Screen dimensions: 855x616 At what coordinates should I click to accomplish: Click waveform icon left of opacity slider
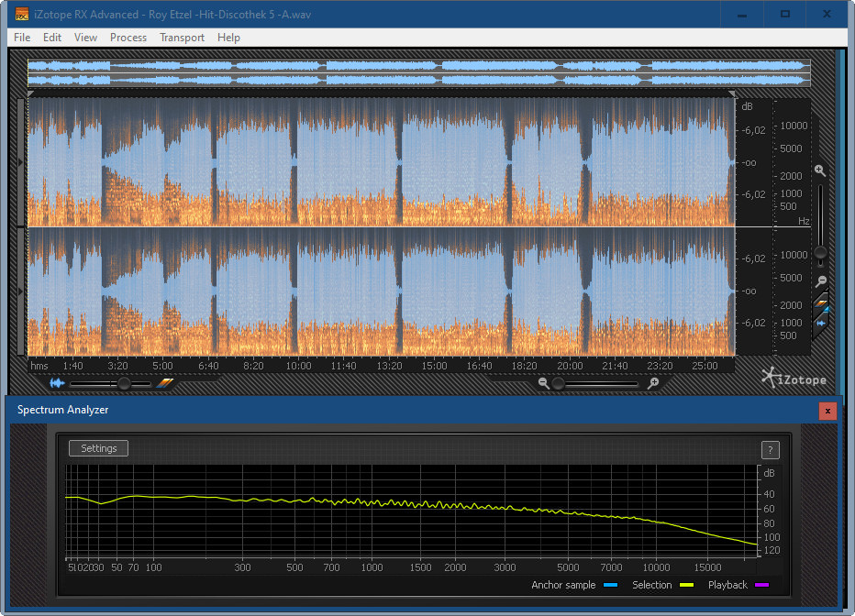pos(58,383)
